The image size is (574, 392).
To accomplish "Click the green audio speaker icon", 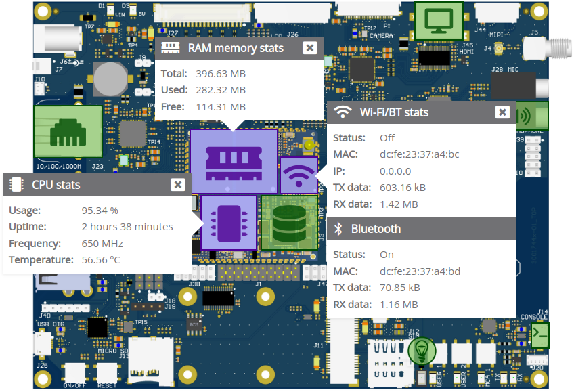I will click(x=532, y=116).
